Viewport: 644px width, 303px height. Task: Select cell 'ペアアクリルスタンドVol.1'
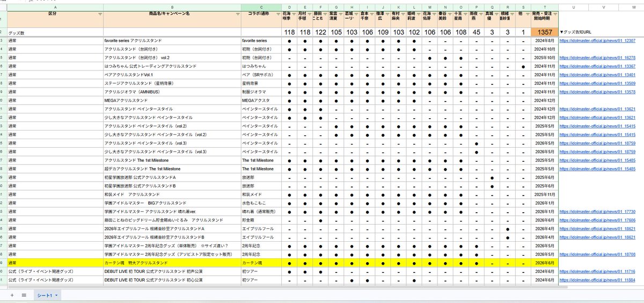pos(172,75)
